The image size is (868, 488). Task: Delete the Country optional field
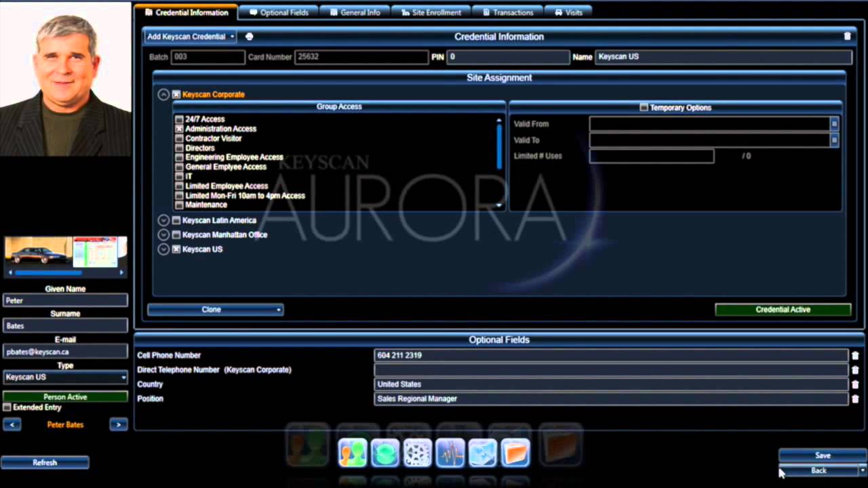[x=855, y=384]
